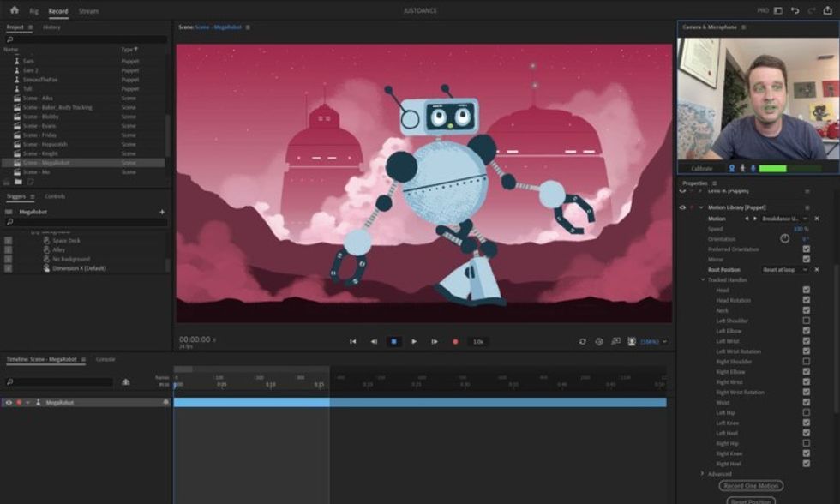Open the scene zoom percentage dropdown
Viewport: 840px width, 504px height.
[654, 342]
